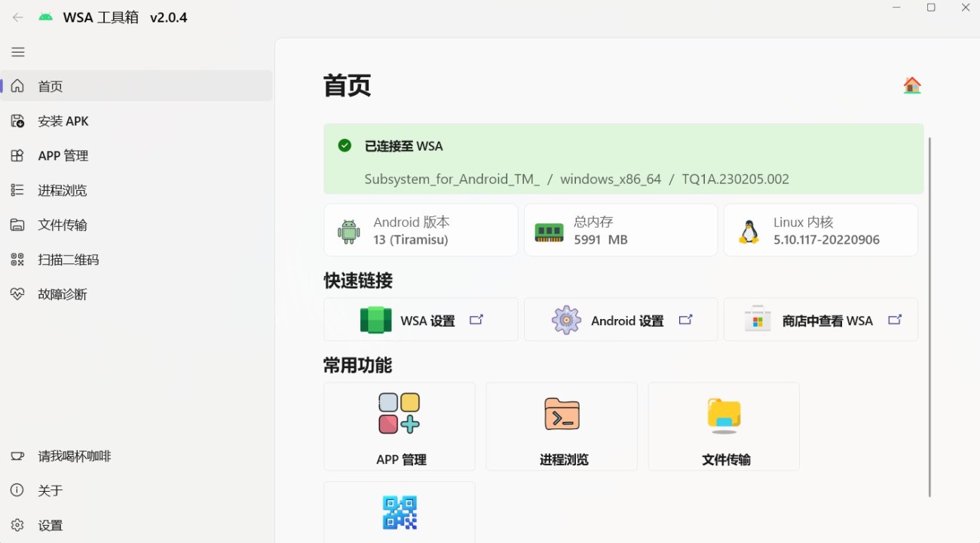Click the 进程浏览 list icon in sidebar
The image size is (980, 543).
click(17, 190)
